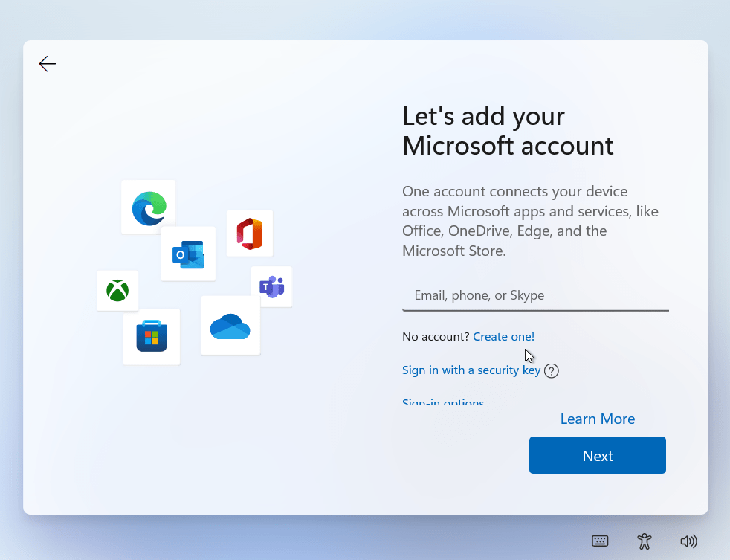Open the accessibility options icon
This screenshot has width=730, height=560.
645,541
